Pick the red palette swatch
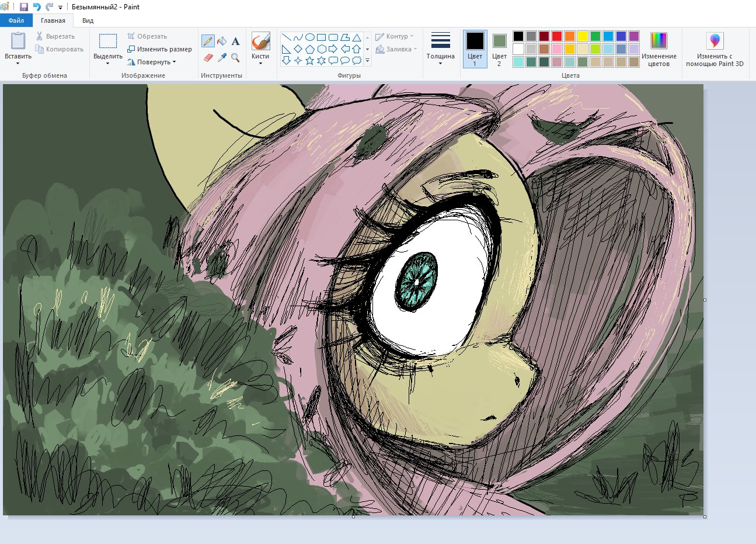 [x=557, y=36]
